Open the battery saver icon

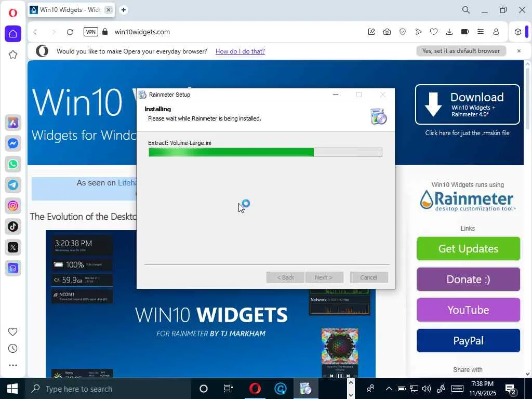tap(465, 32)
